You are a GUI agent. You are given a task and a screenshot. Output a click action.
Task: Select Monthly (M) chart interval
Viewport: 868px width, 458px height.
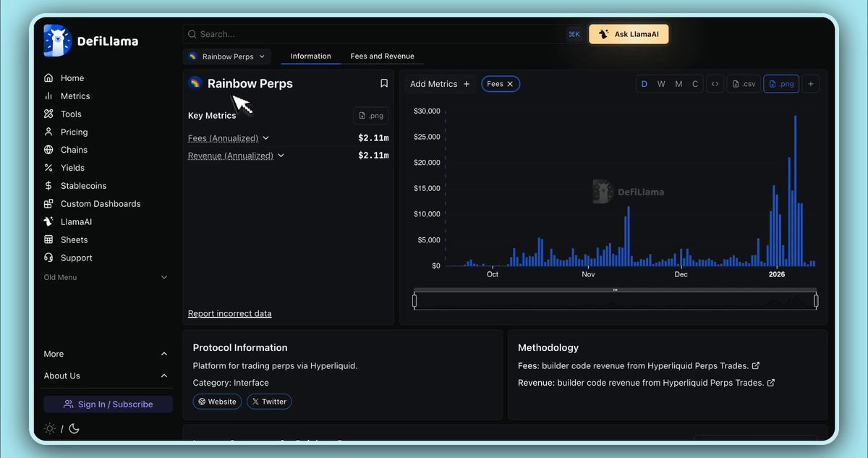(x=678, y=84)
